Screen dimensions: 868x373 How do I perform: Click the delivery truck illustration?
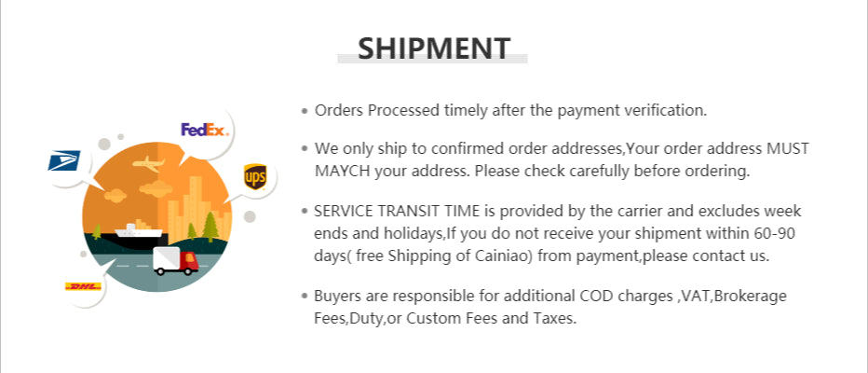click(x=175, y=260)
